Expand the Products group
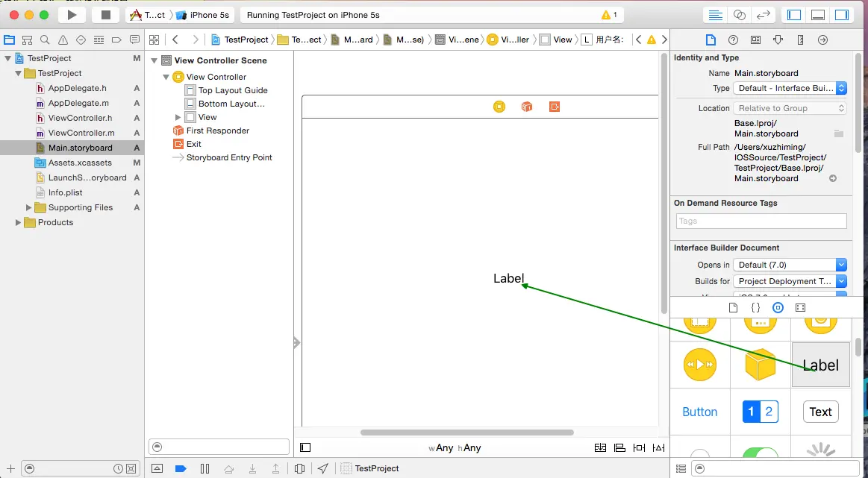The image size is (868, 478). click(x=18, y=222)
